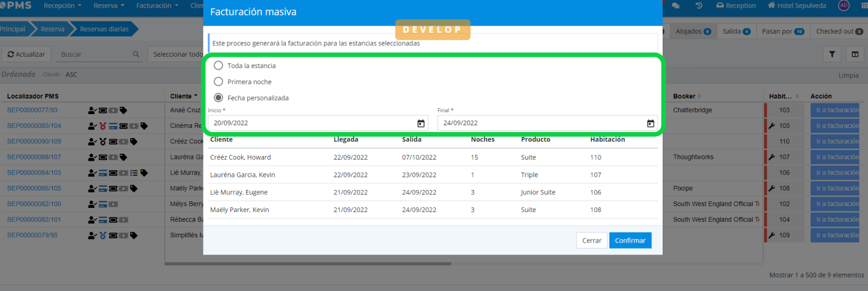Select the Fecha personalizada option
Viewport: 868px width, 291px height.
point(218,97)
